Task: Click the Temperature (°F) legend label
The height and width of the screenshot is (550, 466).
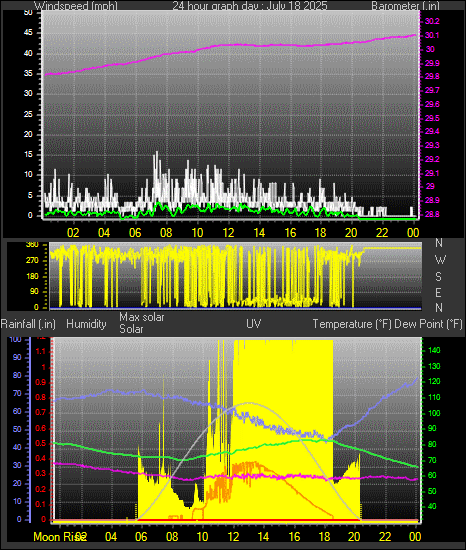Action: [352, 324]
